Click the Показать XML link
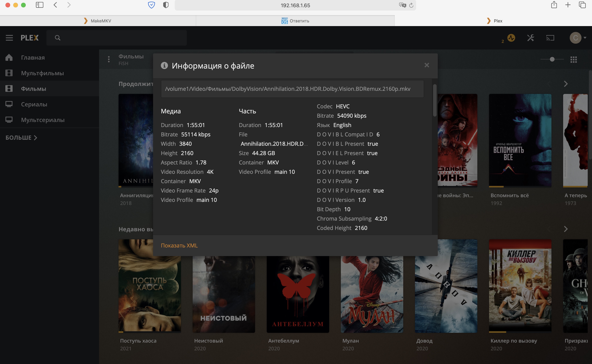The width and height of the screenshot is (592, 364). pyautogui.click(x=179, y=245)
